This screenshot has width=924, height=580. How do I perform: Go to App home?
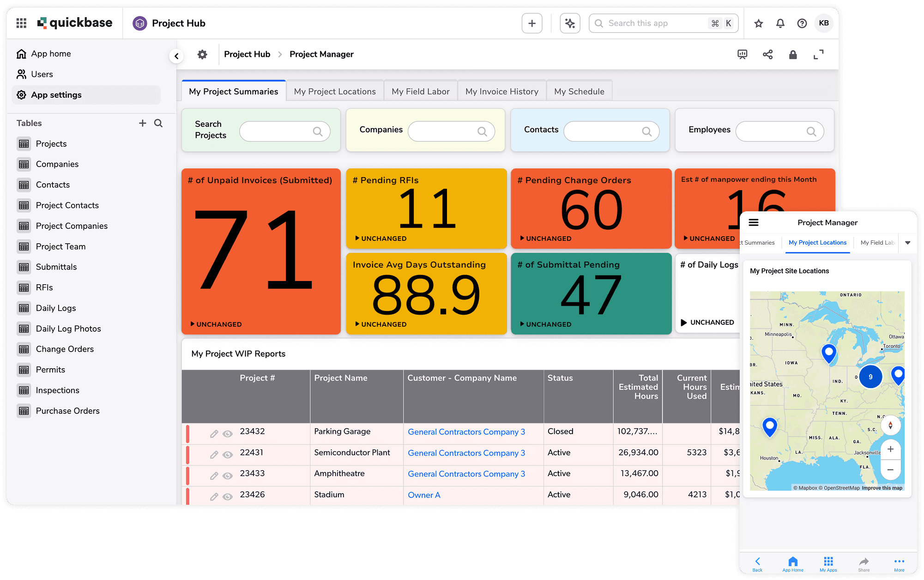tap(43, 54)
